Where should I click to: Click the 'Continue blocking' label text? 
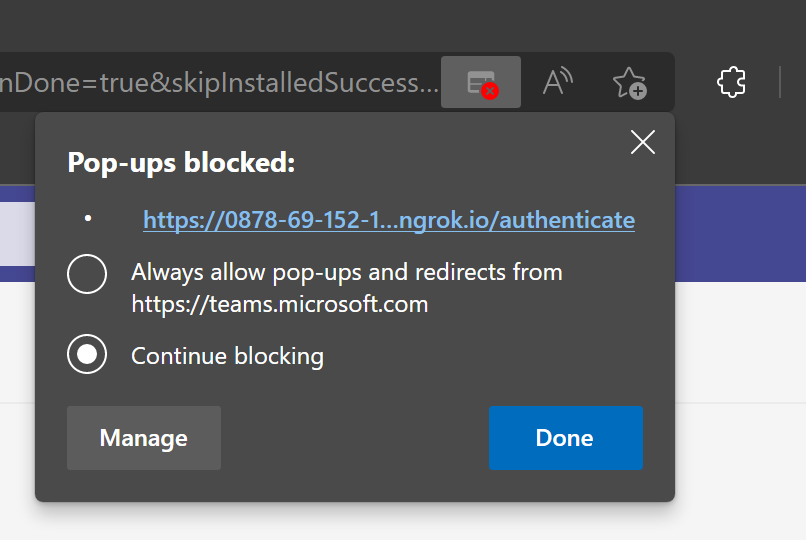pyautogui.click(x=227, y=356)
